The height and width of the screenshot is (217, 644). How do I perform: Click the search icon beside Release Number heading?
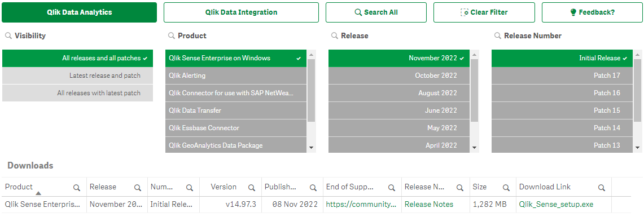click(498, 36)
